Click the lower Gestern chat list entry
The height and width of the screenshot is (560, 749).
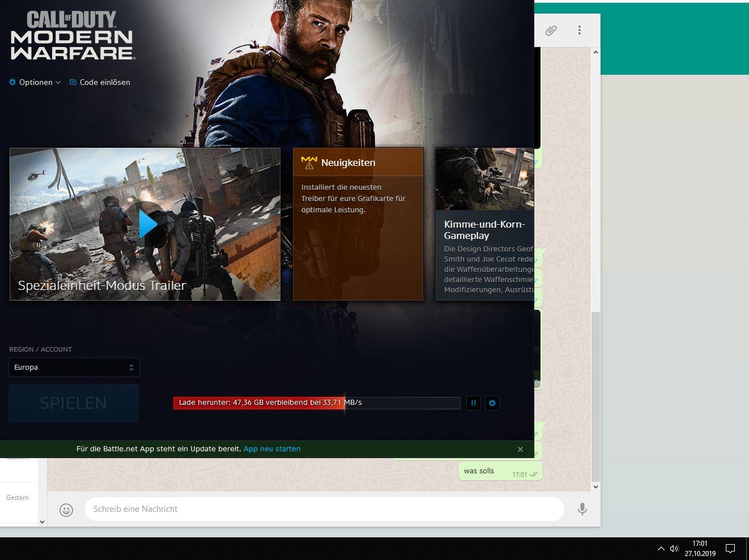coord(19,502)
